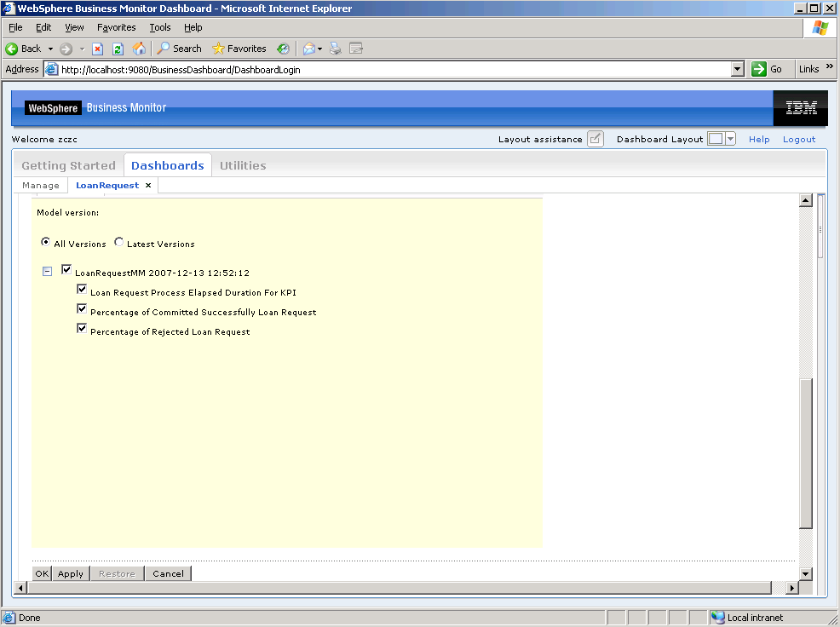Click the Back arrow icon
This screenshot has width=840, height=627.
click(x=12, y=49)
